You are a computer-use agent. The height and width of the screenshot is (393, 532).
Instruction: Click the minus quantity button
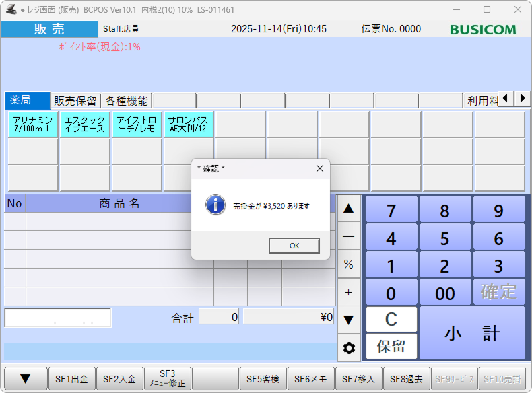[349, 237]
